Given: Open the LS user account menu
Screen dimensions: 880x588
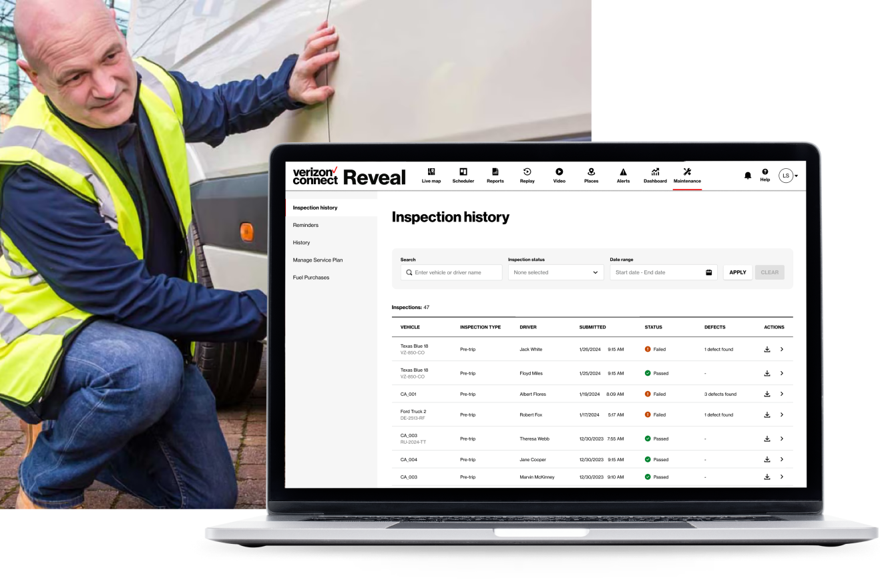Looking at the screenshot, I should 788,176.
